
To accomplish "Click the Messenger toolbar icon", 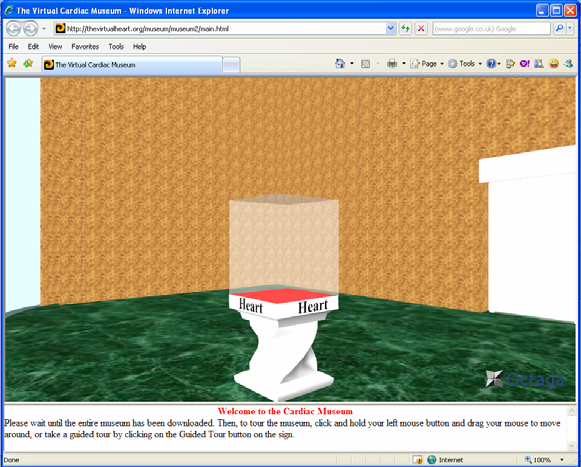I will pyautogui.click(x=568, y=64).
